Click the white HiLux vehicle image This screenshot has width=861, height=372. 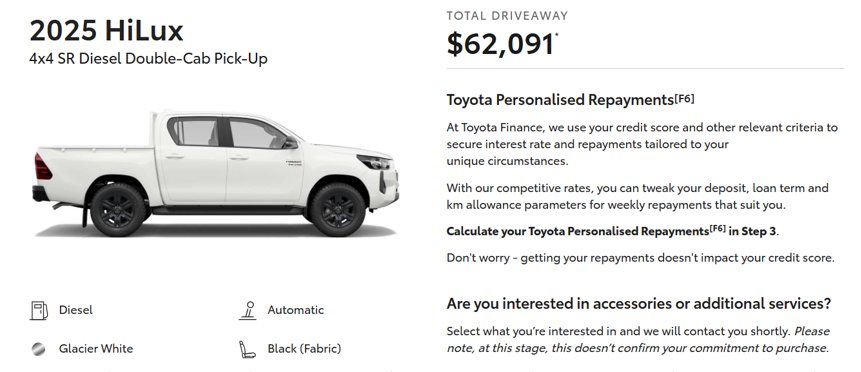(x=215, y=174)
